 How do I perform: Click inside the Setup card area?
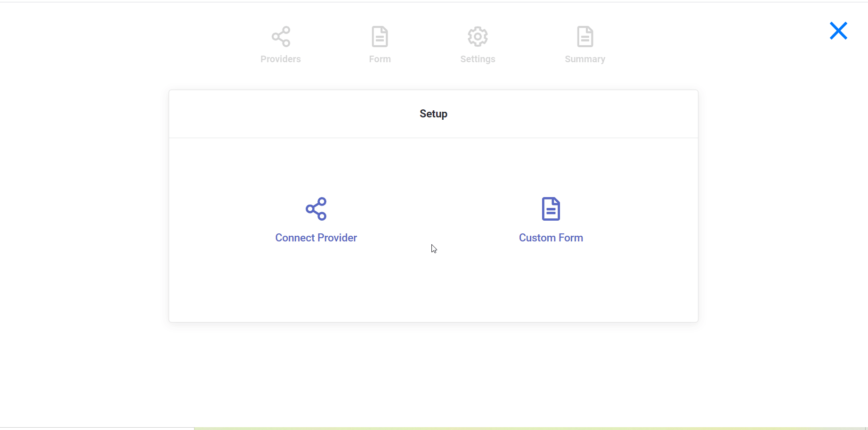pos(433,283)
